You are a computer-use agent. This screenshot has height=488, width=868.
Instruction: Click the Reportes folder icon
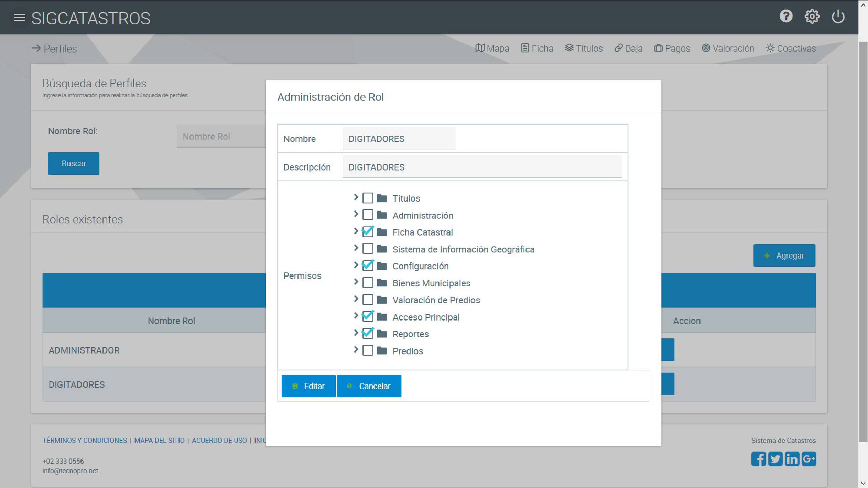382,334
